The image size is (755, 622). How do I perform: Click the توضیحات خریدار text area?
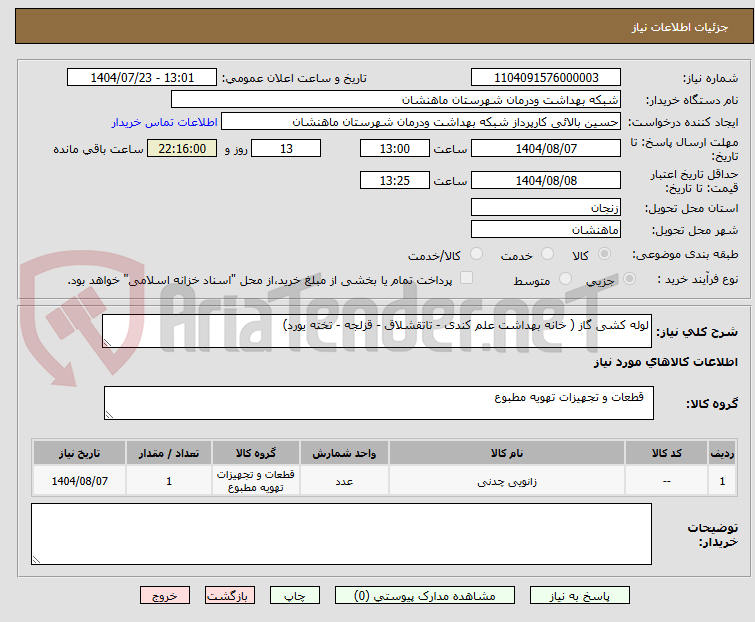click(x=341, y=534)
